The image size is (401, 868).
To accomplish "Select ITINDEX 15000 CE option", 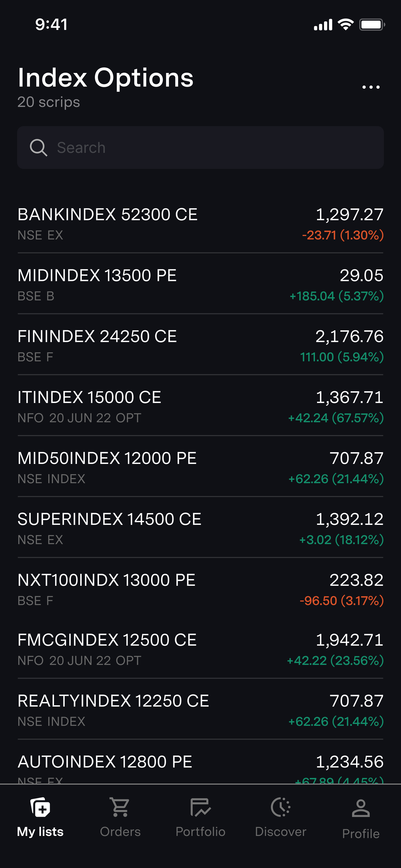I will pyautogui.click(x=200, y=407).
